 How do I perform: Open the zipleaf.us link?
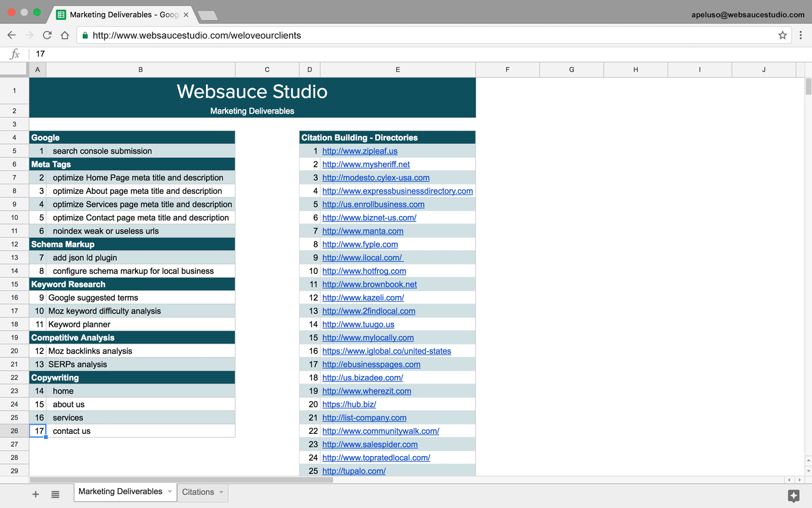click(x=360, y=151)
